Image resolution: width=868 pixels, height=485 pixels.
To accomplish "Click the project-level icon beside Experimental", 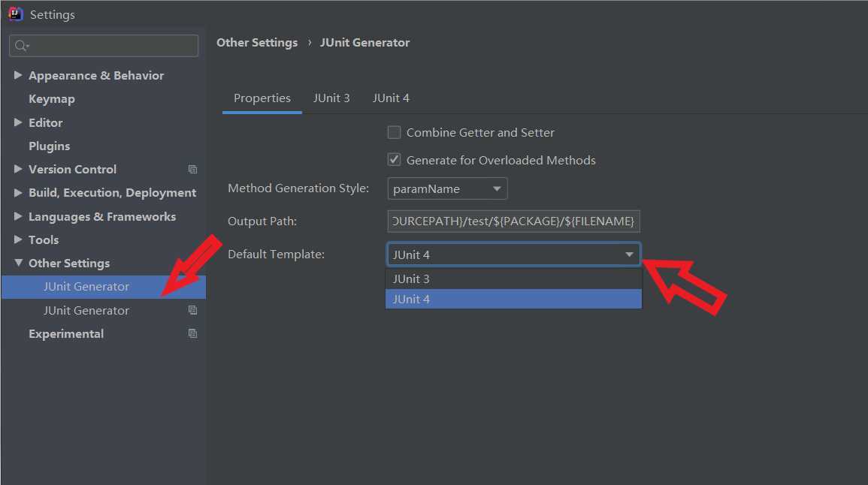I will [192, 333].
